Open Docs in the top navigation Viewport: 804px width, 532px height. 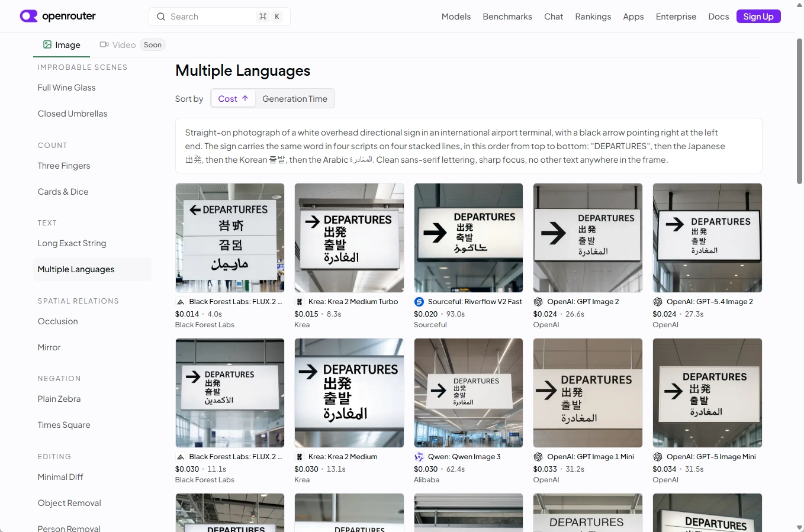click(x=719, y=17)
